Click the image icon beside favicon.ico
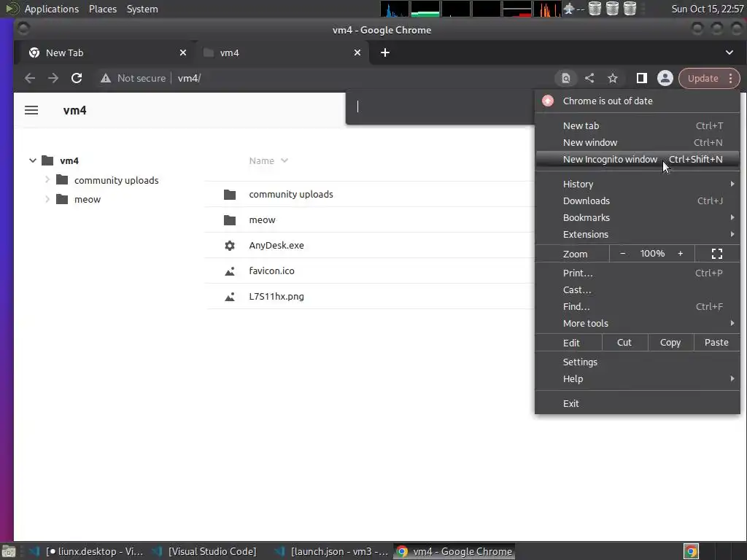 (230, 271)
